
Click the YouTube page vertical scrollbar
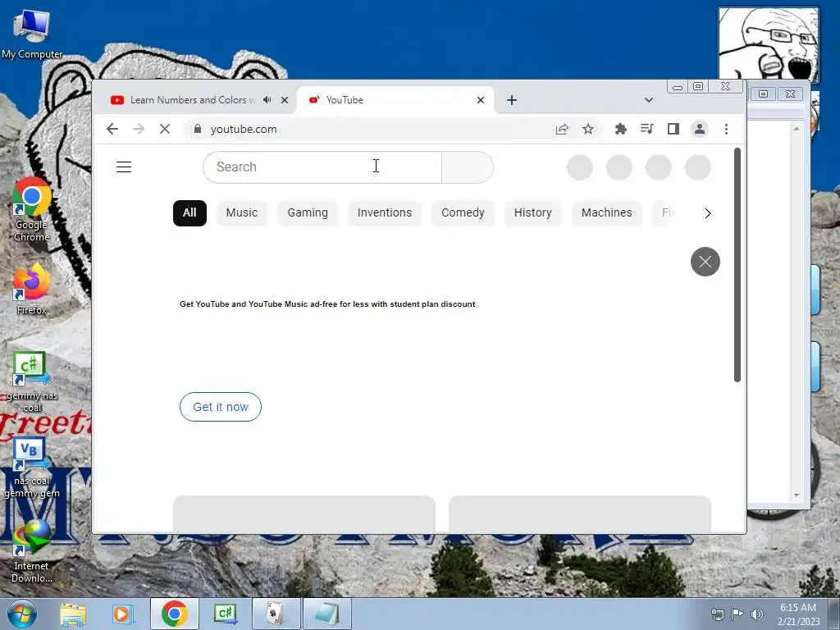(x=737, y=265)
